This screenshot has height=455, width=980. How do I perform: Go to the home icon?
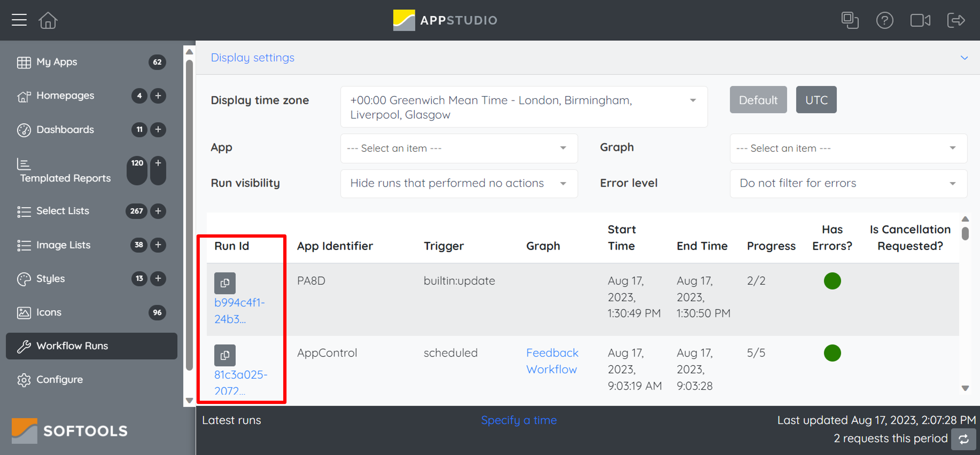(48, 20)
